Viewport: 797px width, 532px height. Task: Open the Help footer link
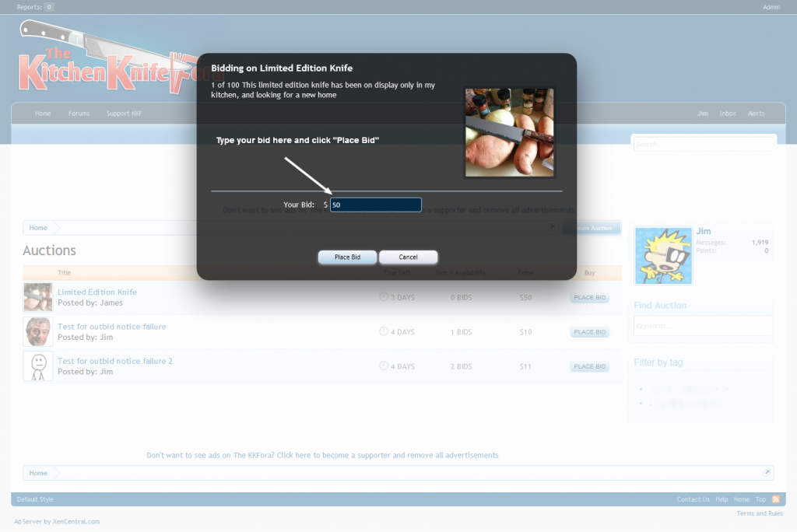pos(722,499)
